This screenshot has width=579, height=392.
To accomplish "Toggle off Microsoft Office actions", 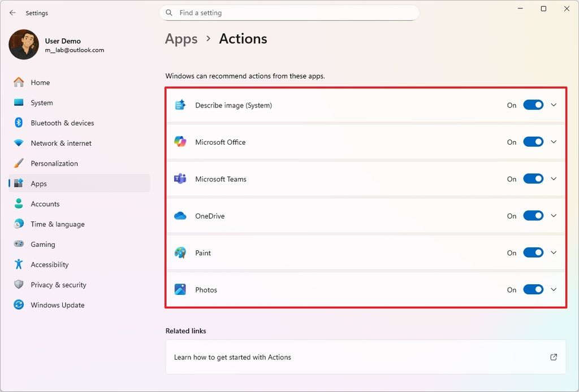I will click(533, 142).
